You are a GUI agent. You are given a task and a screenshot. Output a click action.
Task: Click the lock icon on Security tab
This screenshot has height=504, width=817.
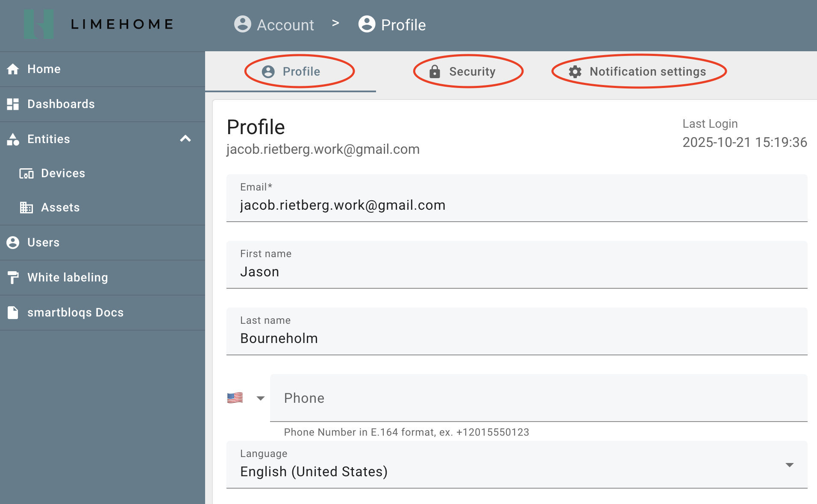[x=435, y=71]
